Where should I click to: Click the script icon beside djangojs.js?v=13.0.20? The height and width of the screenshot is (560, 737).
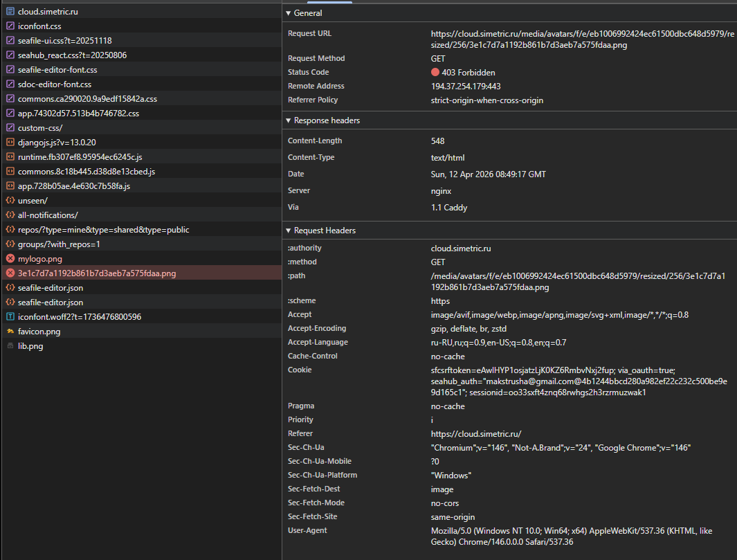[x=10, y=143]
